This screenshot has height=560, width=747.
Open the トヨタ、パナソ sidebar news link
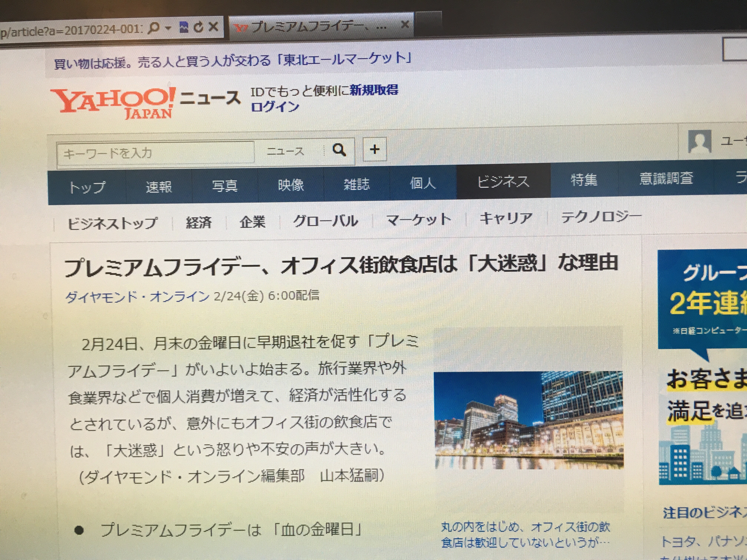704,542
